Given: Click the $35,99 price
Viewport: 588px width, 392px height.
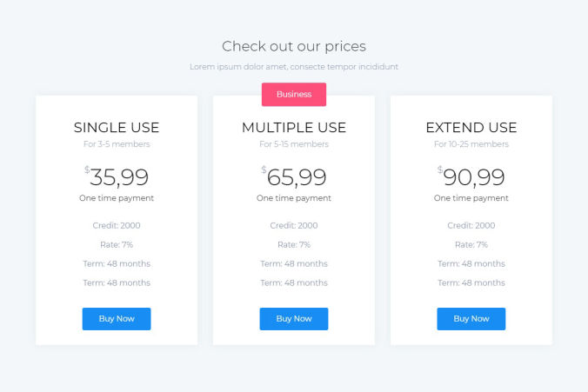Looking at the screenshot, I should tap(118, 177).
